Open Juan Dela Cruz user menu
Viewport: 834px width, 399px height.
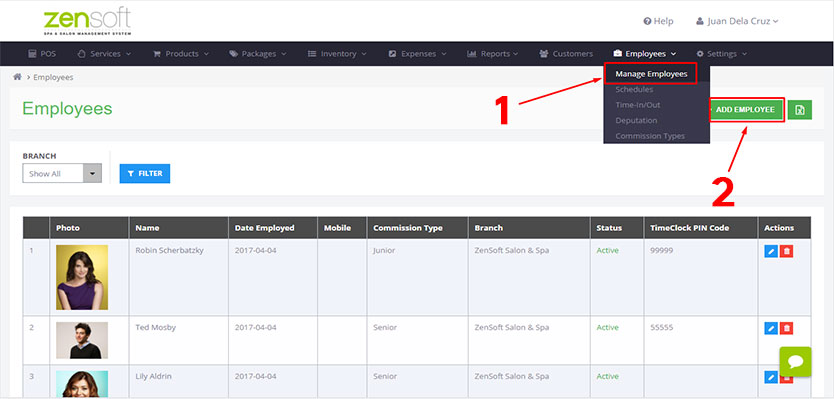[x=737, y=21]
